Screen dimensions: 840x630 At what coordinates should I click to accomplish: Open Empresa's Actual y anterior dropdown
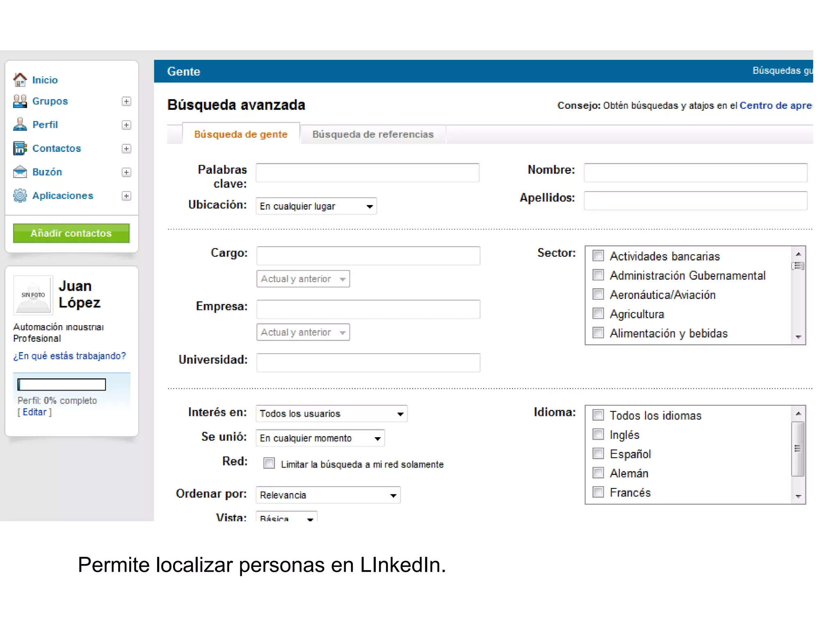(x=303, y=332)
